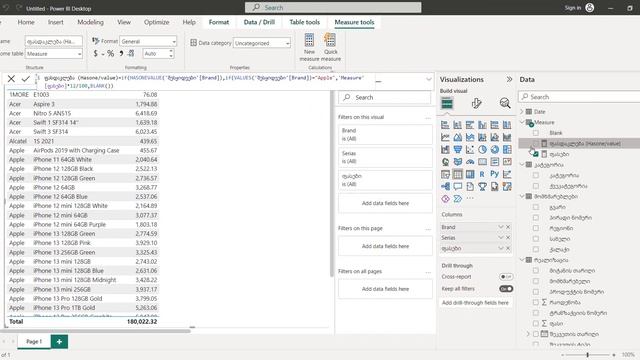Open the Format visual brush tab
This screenshot has width=640, height=360.
tap(476, 103)
